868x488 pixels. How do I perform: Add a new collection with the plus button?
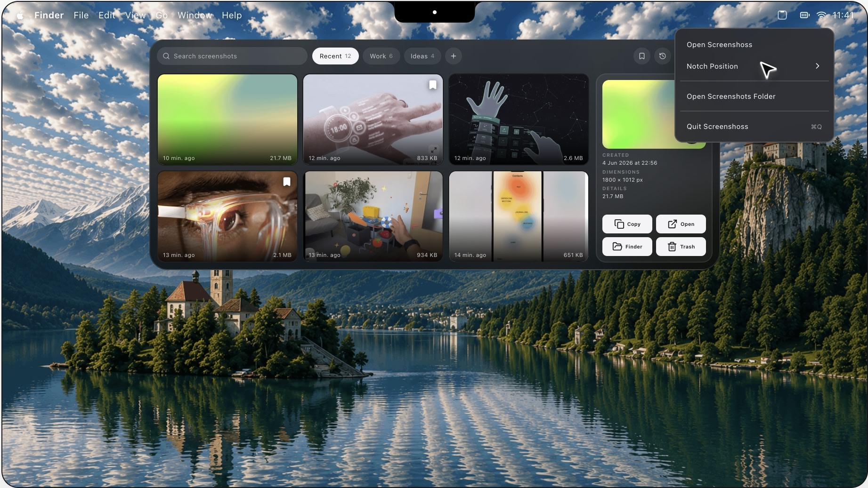453,56
